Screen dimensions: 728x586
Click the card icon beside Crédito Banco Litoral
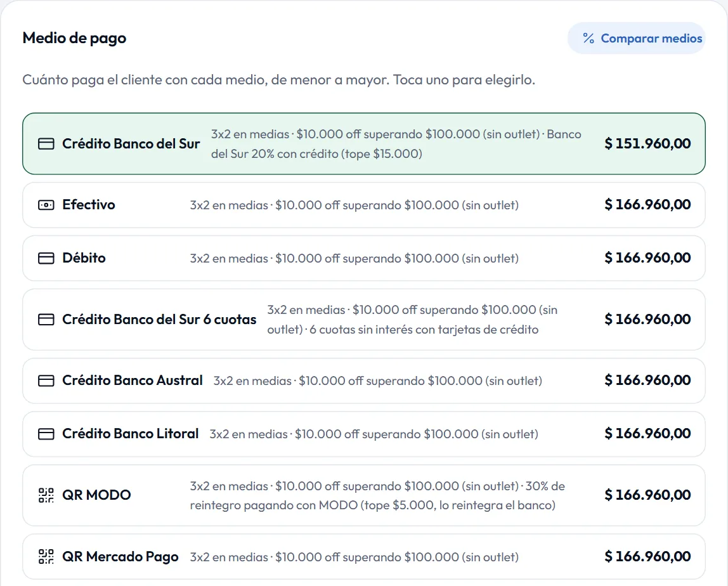[x=46, y=434]
